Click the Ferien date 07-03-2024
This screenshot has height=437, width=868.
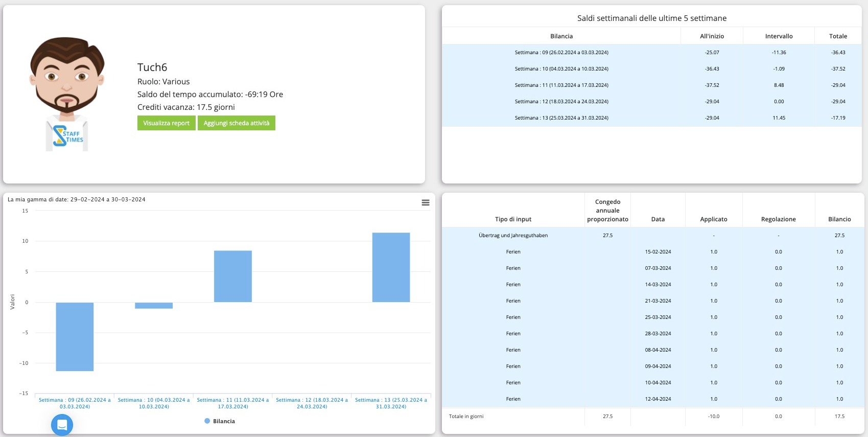click(658, 268)
